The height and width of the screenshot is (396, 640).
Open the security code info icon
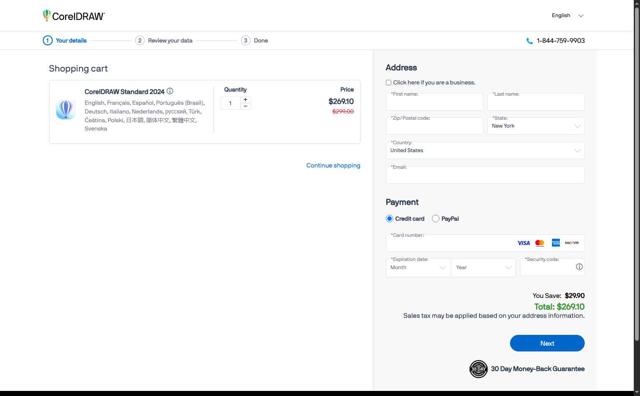click(x=579, y=267)
